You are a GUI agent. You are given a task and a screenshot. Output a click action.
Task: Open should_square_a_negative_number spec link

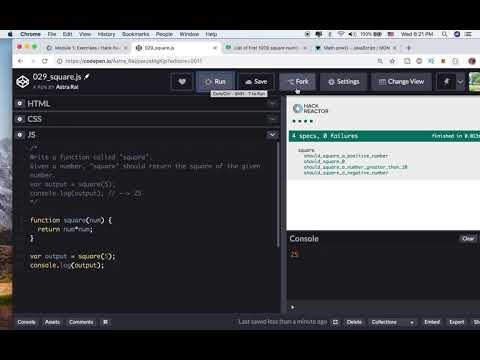coord(346,173)
